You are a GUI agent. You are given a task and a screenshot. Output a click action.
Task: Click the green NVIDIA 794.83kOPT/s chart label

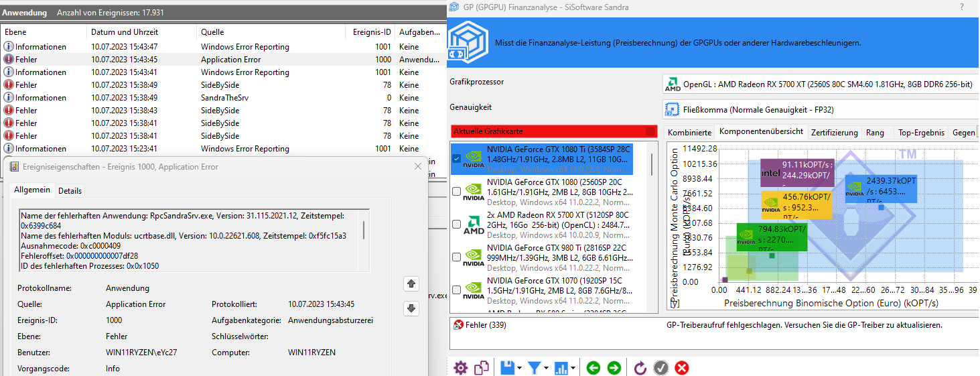tap(772, 237)
